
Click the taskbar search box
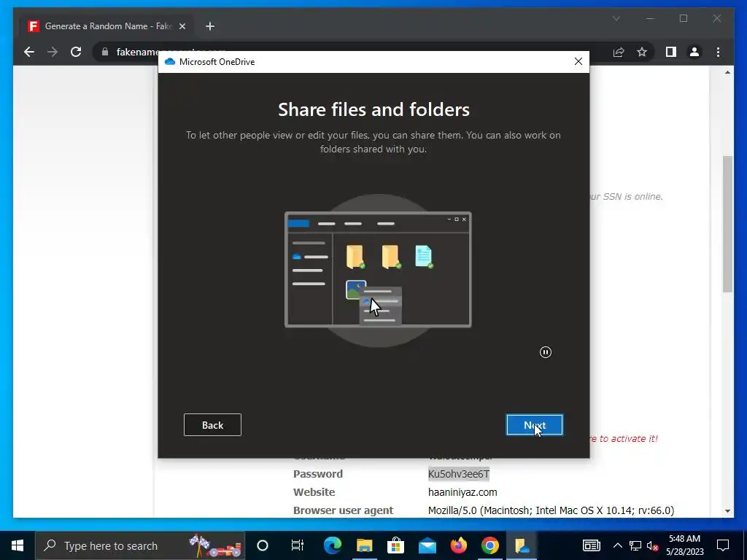[140, 545]
